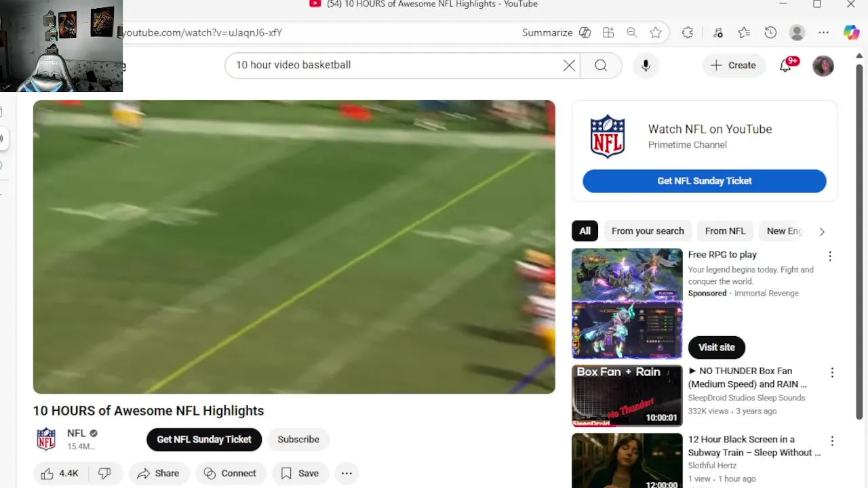This screenshot has height=488, width=868.
Task: Click video title 10 HOURS of Awesome NFL Highlights
Action: click(149, 411)
